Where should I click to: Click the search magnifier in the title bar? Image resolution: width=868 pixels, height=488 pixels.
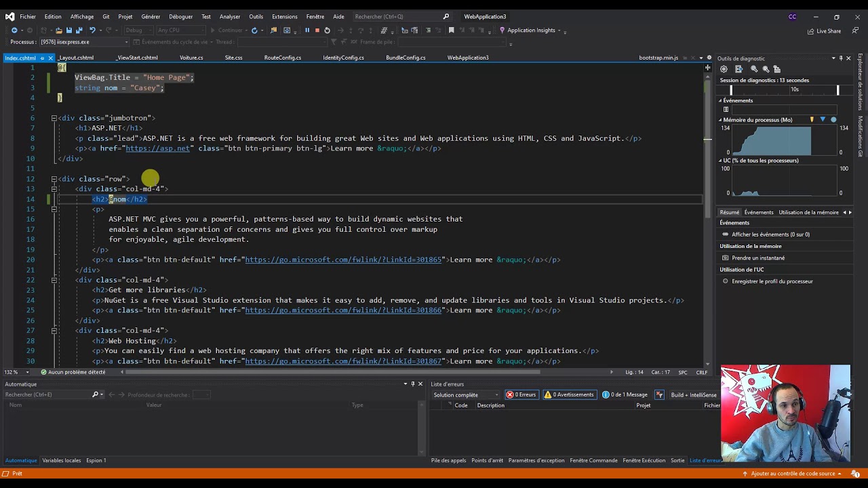[446, 16]
